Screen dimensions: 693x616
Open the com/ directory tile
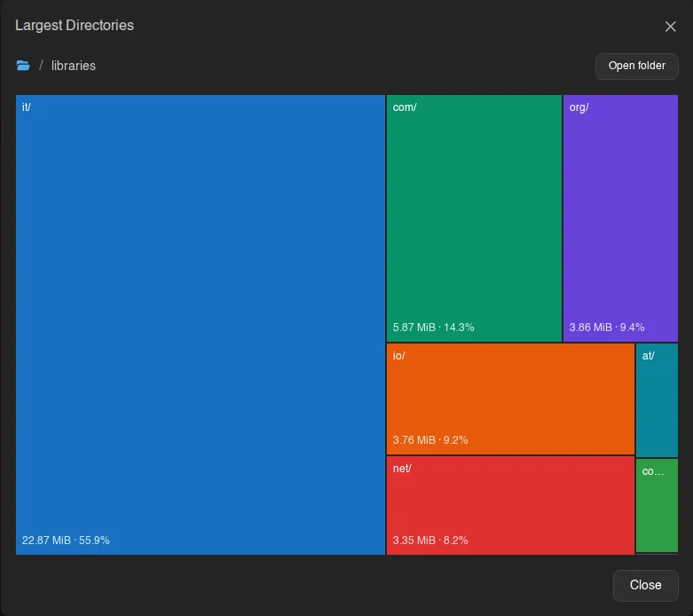pyautogui.click(x=474, y=218)
